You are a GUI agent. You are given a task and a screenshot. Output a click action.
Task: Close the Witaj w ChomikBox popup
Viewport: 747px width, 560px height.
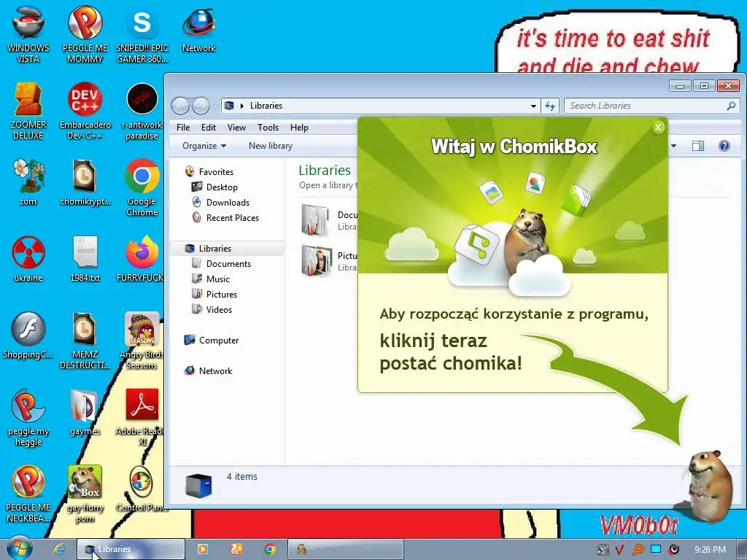point(658,127)
